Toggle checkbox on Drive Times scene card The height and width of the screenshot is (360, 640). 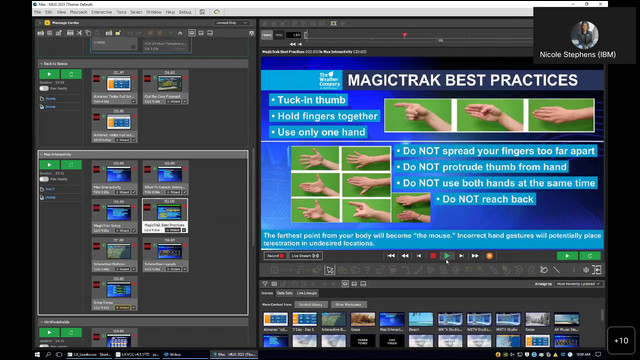pos(133,307)
